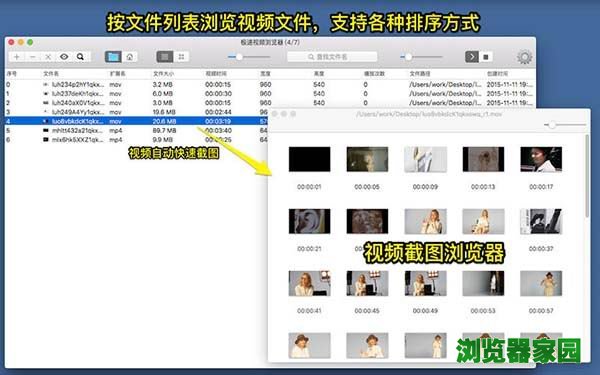Click the X clear-list toolbar icon
Image resolution: width=600 pixels, height=375 pixels.
[48, 57]
